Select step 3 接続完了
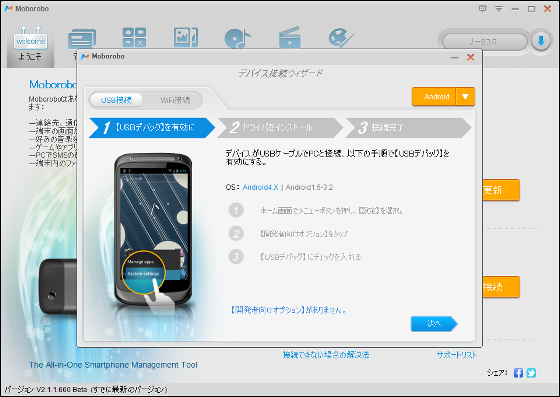The image size is (560, 397). coord(408,127)
